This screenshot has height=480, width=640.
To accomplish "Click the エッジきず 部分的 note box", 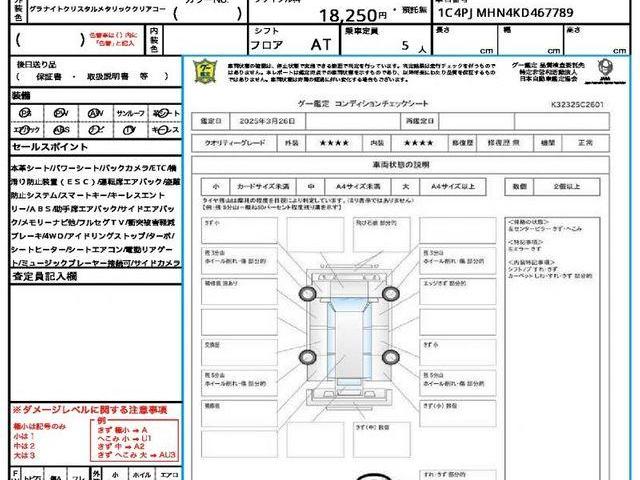I will (458, 291).
